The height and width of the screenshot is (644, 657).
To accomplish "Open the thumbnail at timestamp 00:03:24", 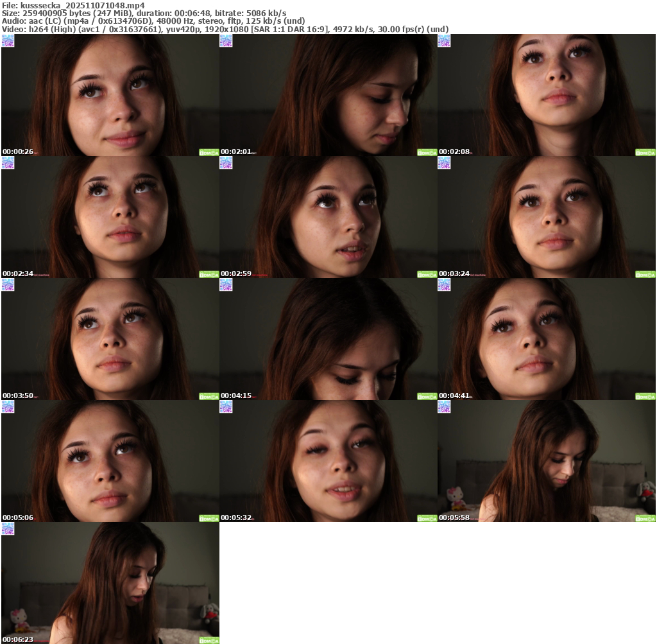I will [546, 216].
